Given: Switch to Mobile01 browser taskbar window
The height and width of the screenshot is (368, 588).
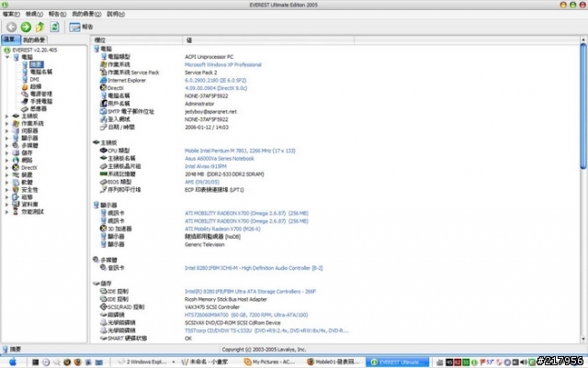Looking at the screenshot, I should coord(333,362).
